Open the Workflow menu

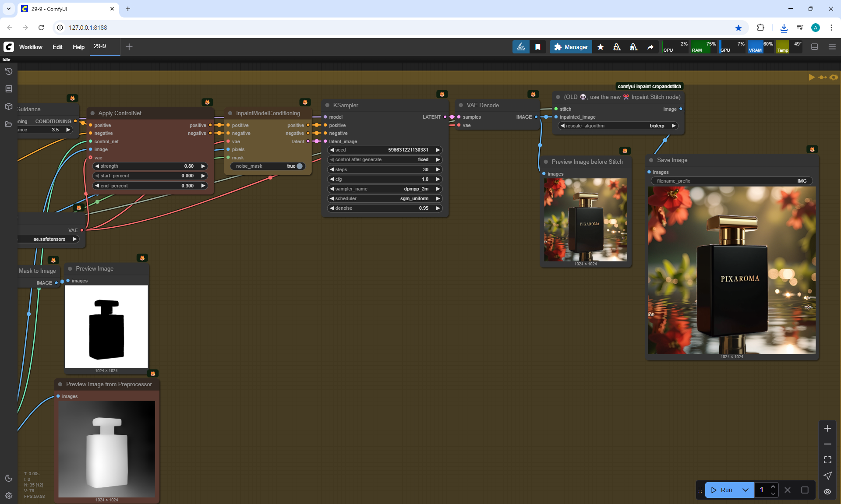tap(31, 47)
